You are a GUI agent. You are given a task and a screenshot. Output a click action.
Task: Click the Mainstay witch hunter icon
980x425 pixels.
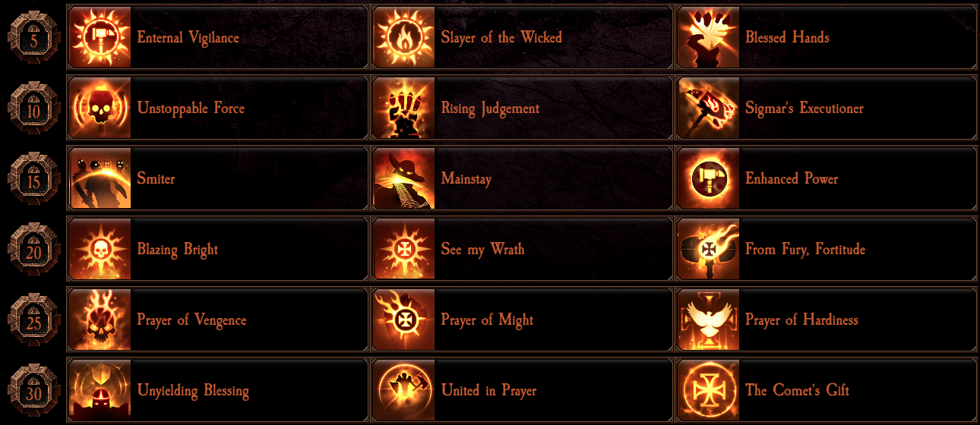pyautogui.click(x=403, y=178)
